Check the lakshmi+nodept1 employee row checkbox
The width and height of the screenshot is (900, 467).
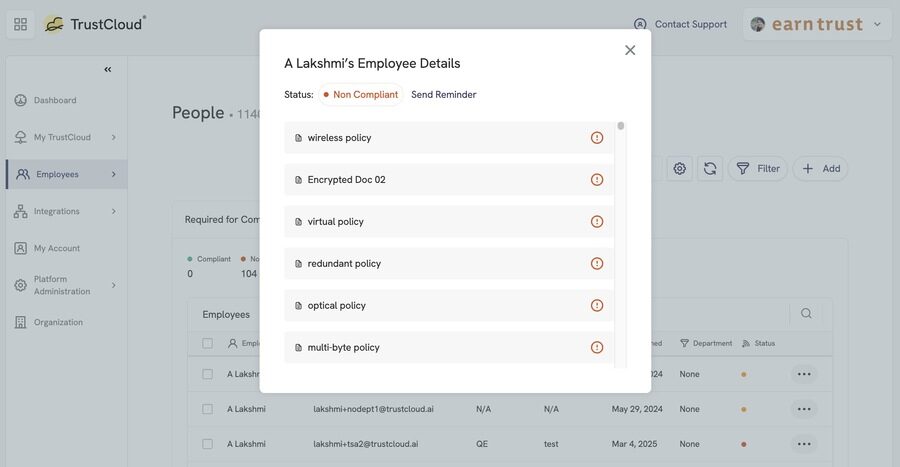[x=207, y=409]
